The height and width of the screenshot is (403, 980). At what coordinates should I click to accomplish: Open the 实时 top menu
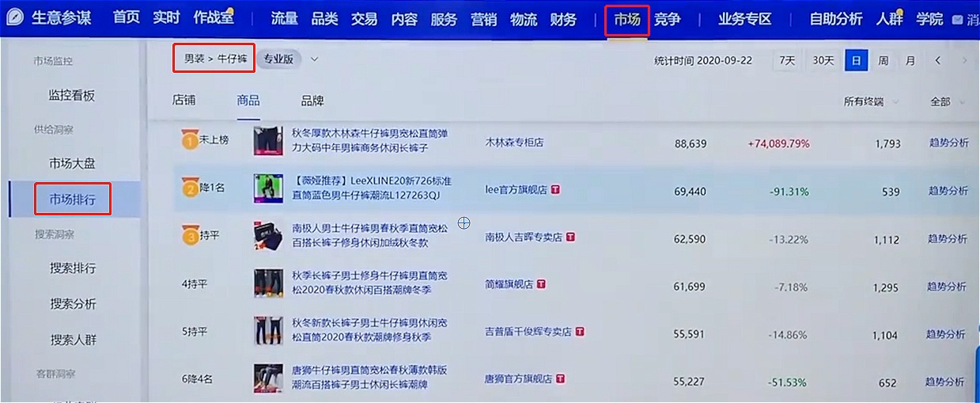(167, 18)
